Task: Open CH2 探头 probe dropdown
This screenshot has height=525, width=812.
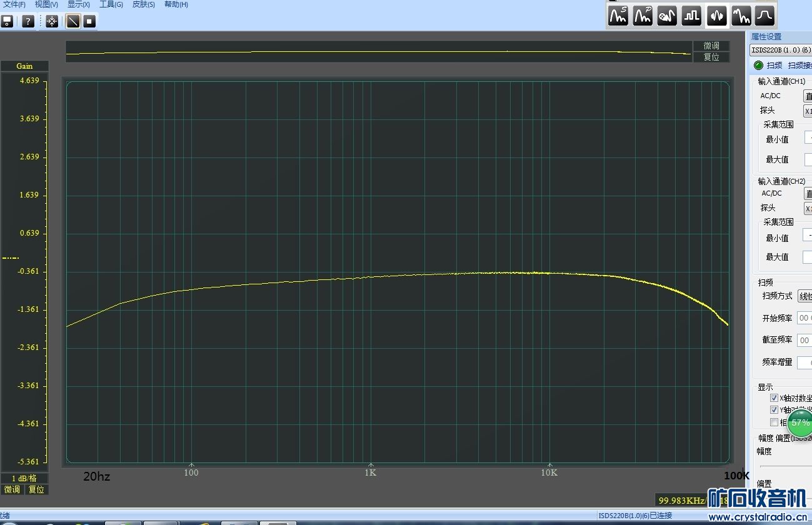Action: point(808,209)
